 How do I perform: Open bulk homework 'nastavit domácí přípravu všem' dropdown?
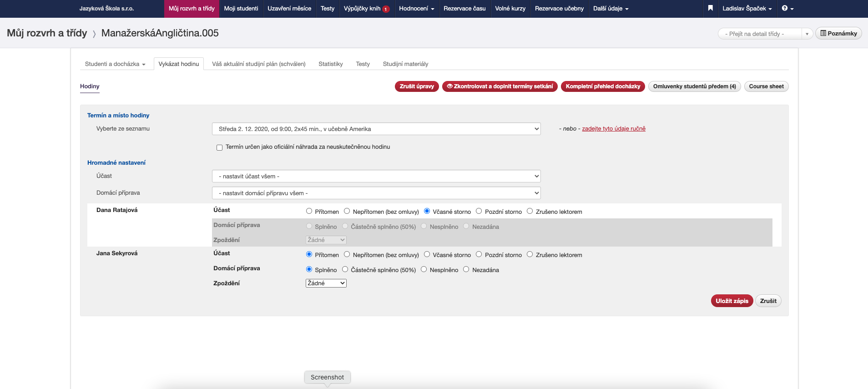click(x=376, y=193)
